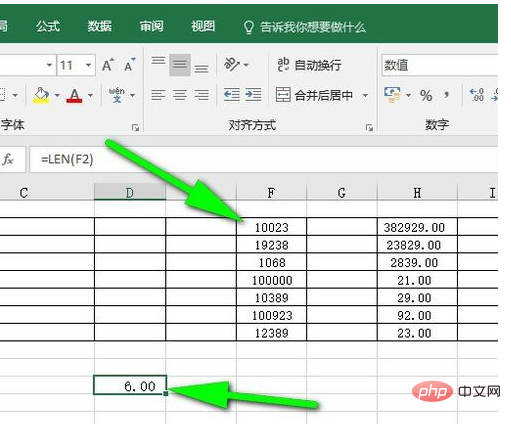Image resolution: width=511 pixels, height=424 pixels.
Task: Center text horizontally
Action: pyautogui.click(x=180, y=95)
